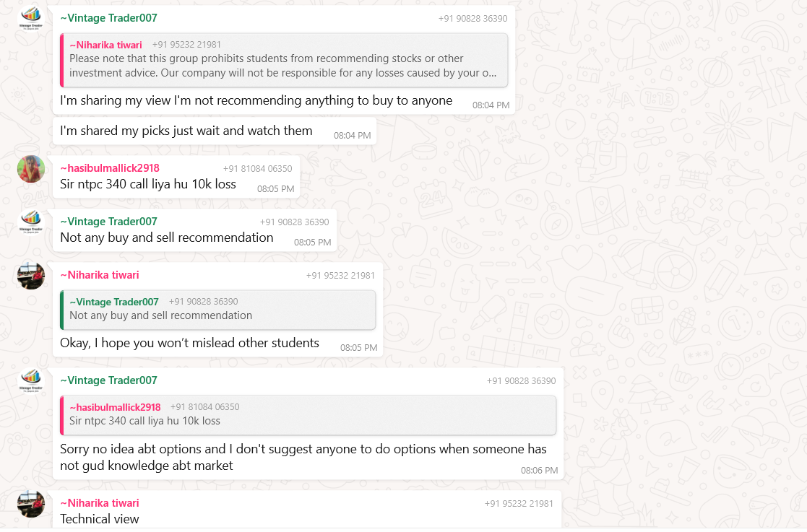Image resolution: width=807 pixels, height=532 pixels.
Task: Select the 'I'm sharing my view' message text
Action: point(256,100)
